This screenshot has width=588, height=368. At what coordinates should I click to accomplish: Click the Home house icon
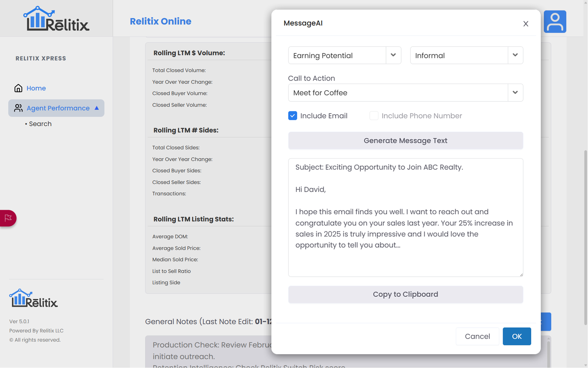coord(18,88)
